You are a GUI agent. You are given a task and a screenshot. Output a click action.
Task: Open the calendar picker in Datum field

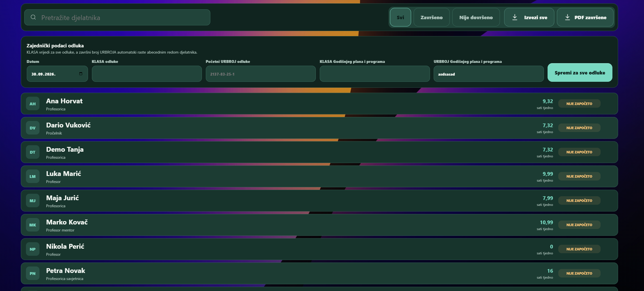[x=81, y=74]
